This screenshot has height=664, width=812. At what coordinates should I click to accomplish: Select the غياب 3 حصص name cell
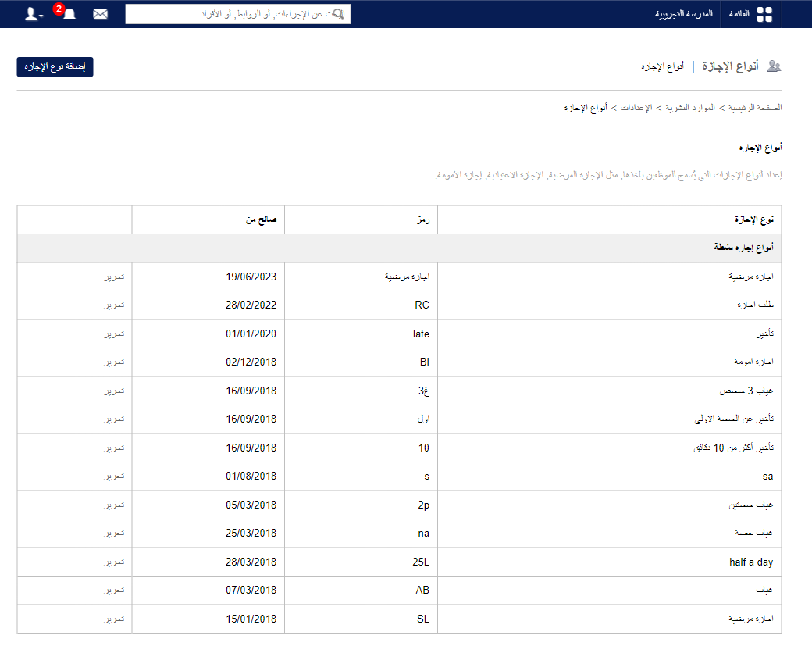point(610,391)
